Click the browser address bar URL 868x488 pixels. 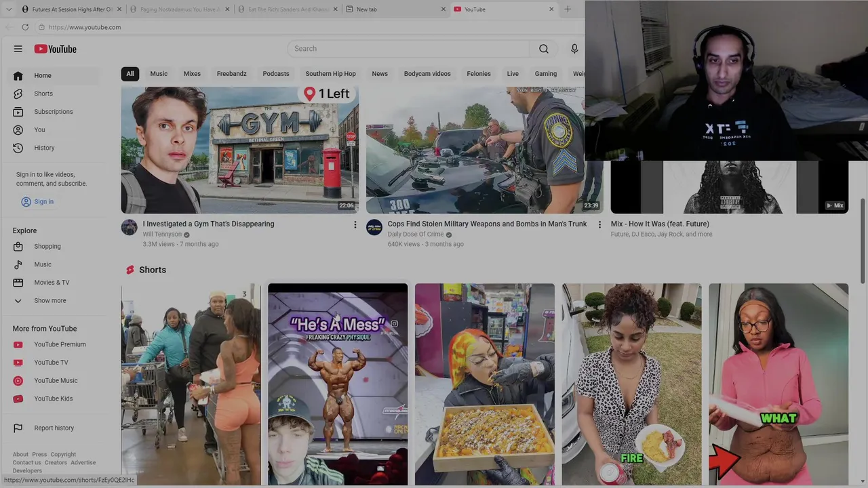click(85, 27)
